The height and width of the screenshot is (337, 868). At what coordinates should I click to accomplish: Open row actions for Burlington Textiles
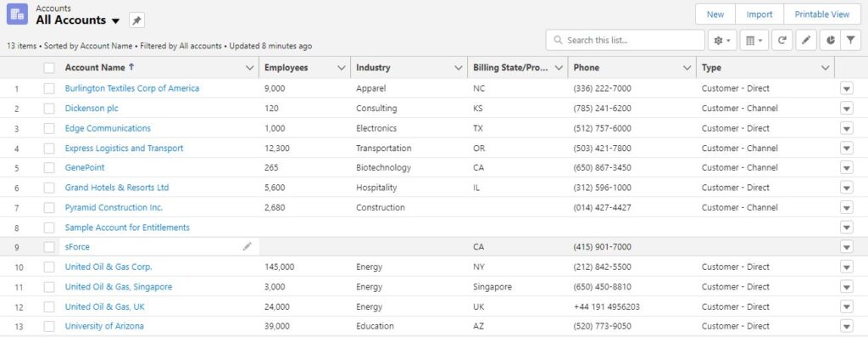pos(847,88)
